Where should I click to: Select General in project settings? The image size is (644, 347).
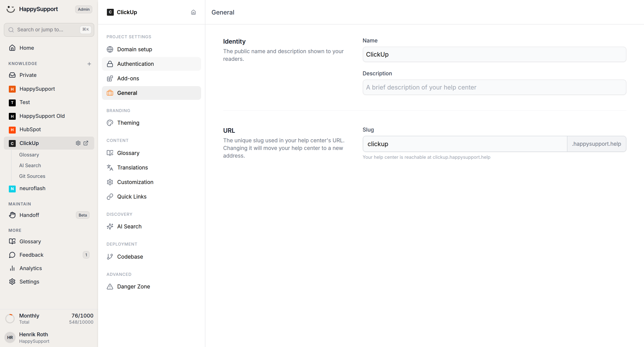coord(151,93)
